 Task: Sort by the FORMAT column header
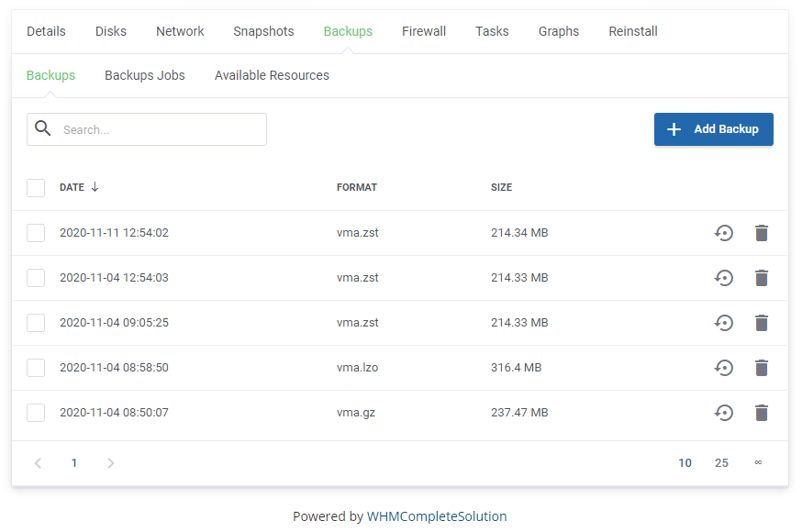357,187
